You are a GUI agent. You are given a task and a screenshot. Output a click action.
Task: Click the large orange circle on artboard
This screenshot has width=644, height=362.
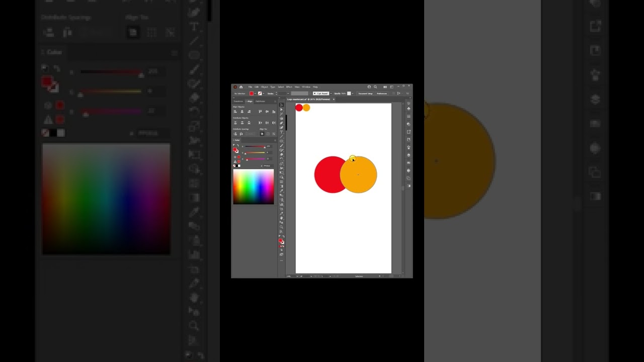(x=359, y=174)
